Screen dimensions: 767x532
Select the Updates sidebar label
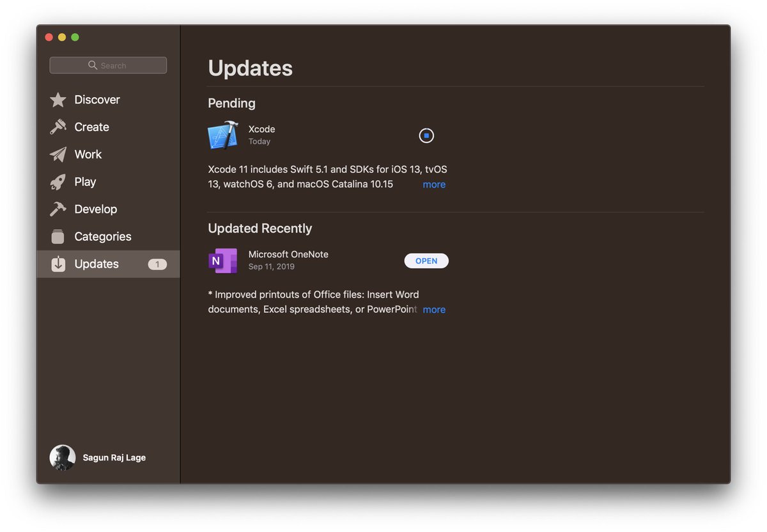point(97,264)
